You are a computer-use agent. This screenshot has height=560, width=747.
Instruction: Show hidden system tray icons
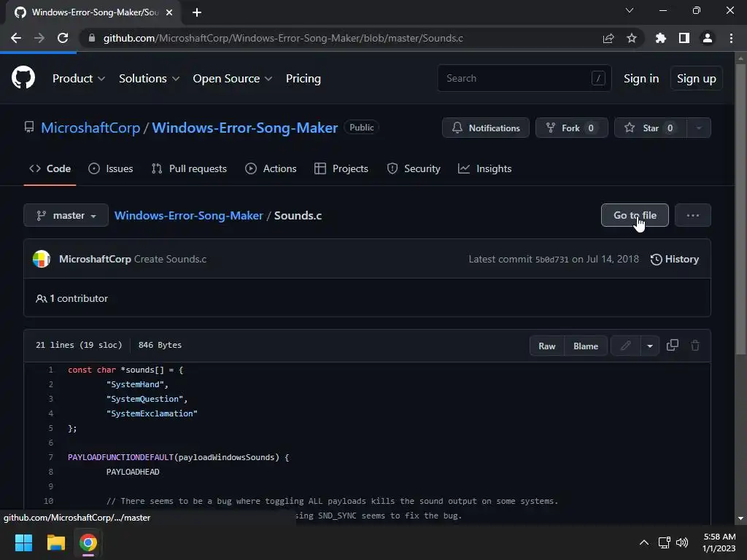pos(643,542)
